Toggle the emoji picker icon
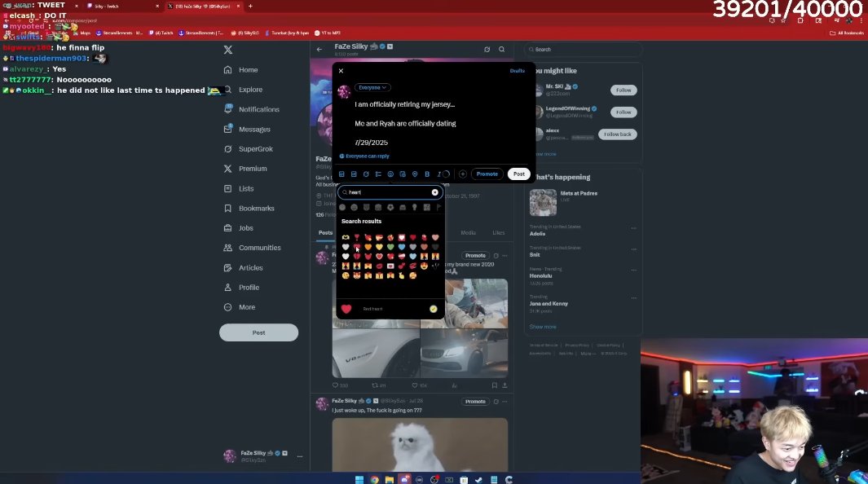This screenshot has height=484, width=868. [390, 174]
